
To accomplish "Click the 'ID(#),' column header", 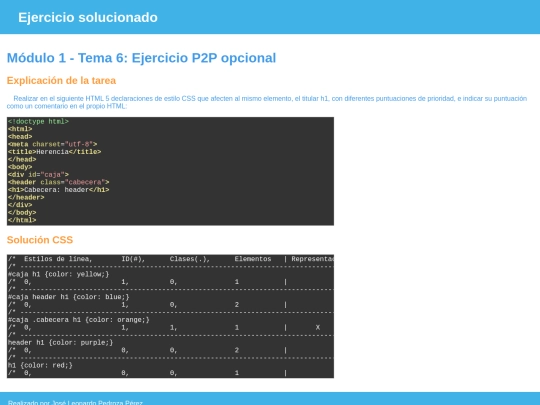I will (x=133, y=259).
